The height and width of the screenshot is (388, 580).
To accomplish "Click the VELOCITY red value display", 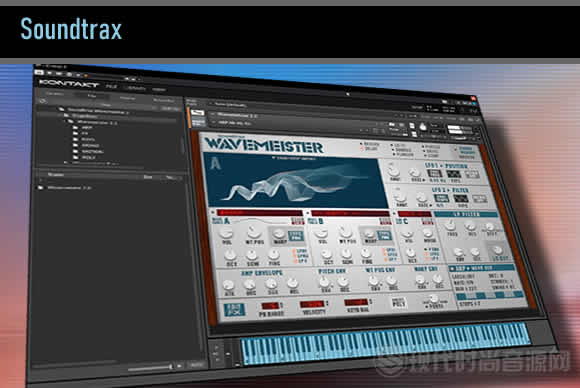I will tap(312, 304).
